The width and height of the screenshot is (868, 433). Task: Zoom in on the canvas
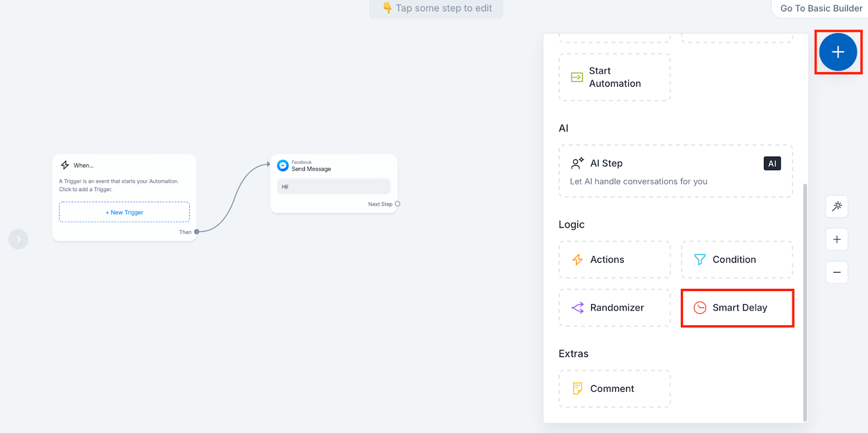(x=837, y=240)
